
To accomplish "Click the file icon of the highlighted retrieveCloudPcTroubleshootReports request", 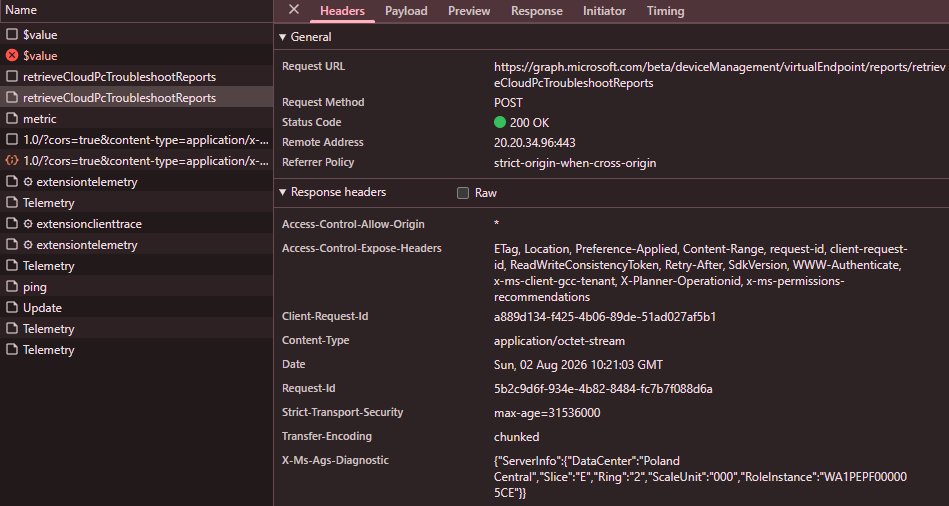I will (11, 98).
